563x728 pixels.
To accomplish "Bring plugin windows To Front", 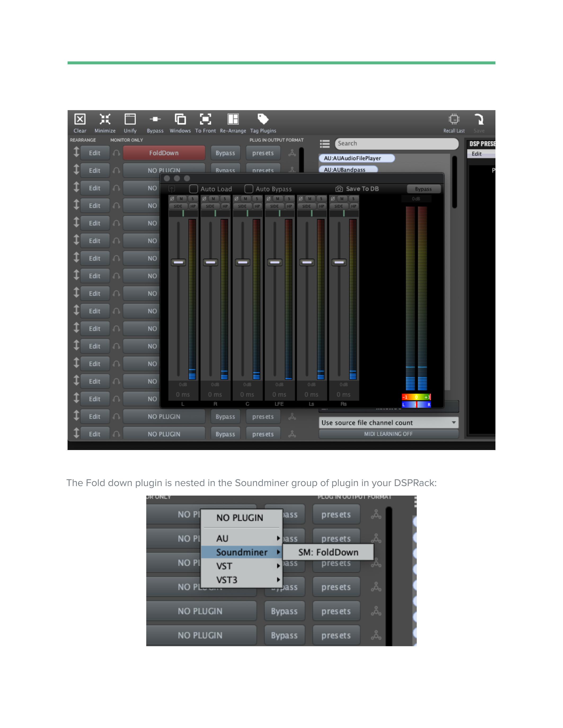I will tap(205, 119).
